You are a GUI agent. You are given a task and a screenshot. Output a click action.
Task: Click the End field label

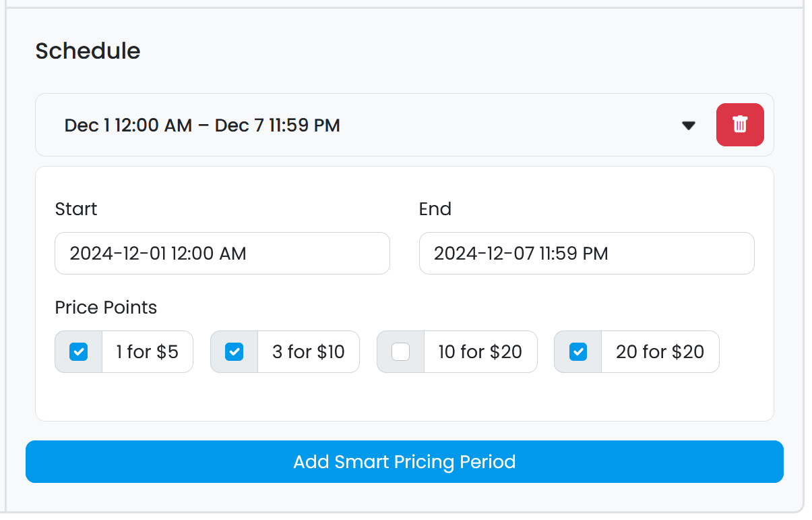click(x=435, y=209)
